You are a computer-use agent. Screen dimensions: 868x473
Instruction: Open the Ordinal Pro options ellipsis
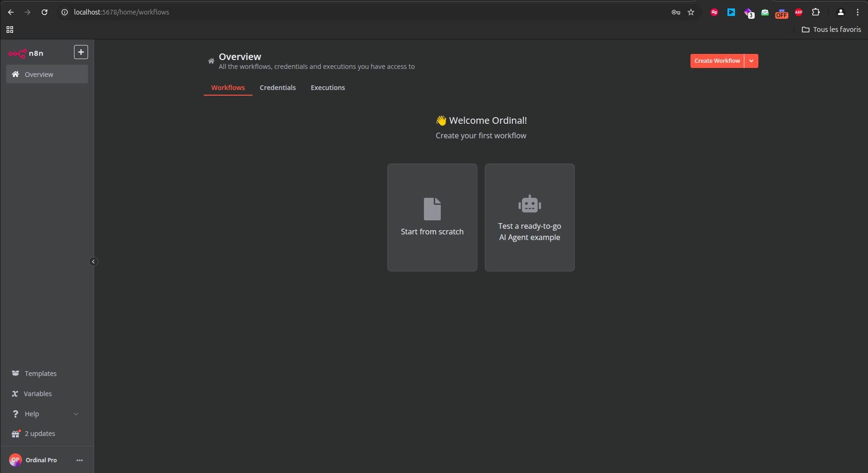coord(79,460)
